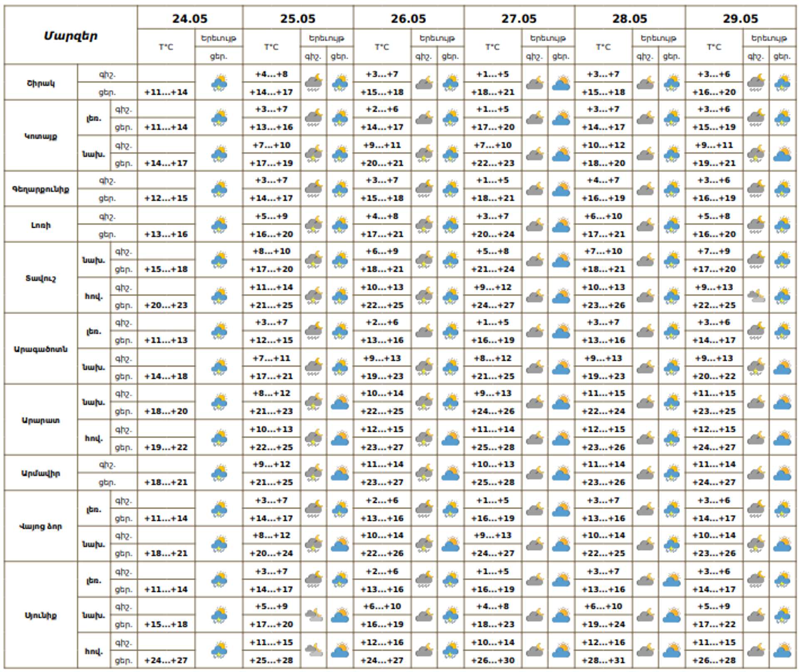Click the Շիրակ region name
The width and height of the screenshot is (799, 672).
41,83
